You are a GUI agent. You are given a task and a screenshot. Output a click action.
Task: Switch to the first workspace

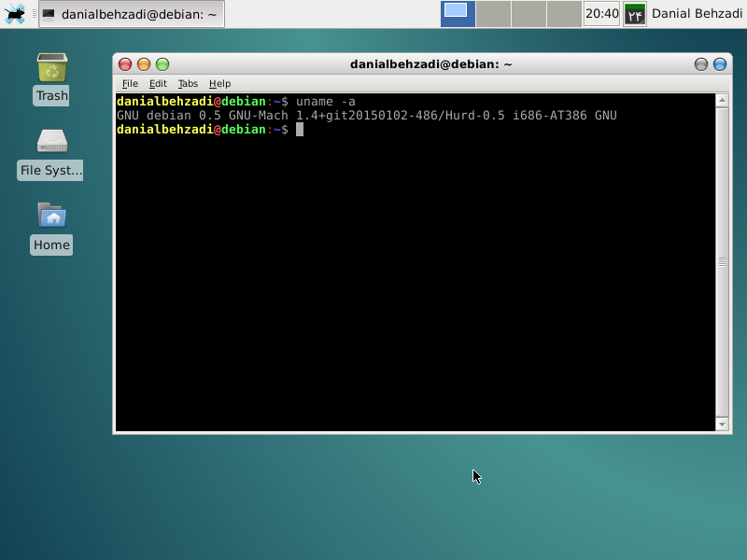click(458, 14)
